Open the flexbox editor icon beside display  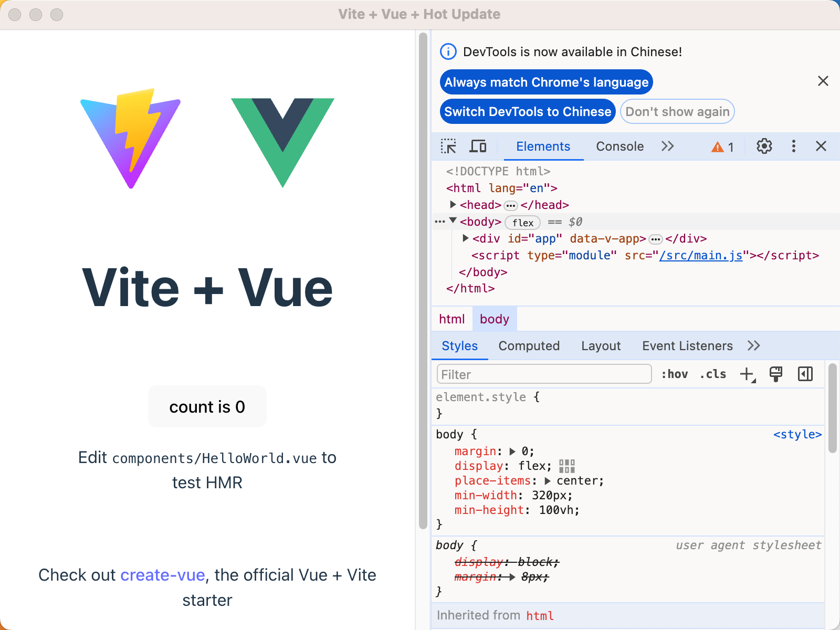click(567, 466)
